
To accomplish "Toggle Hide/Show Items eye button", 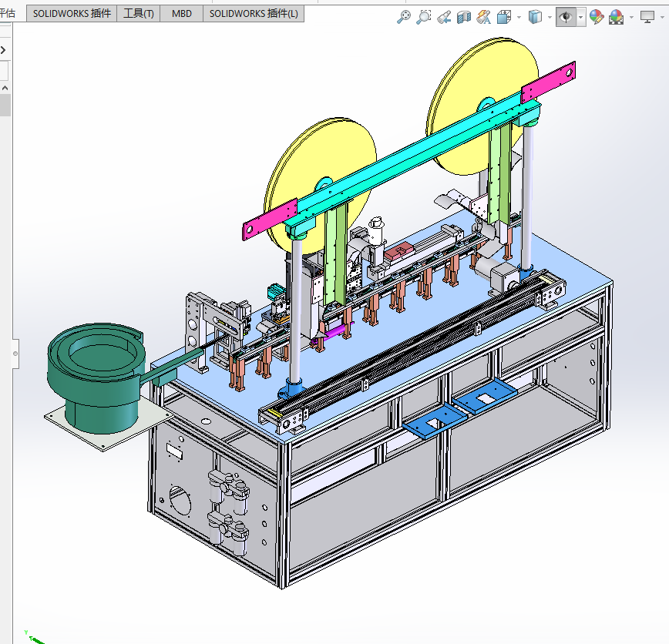I will point(566,17).
